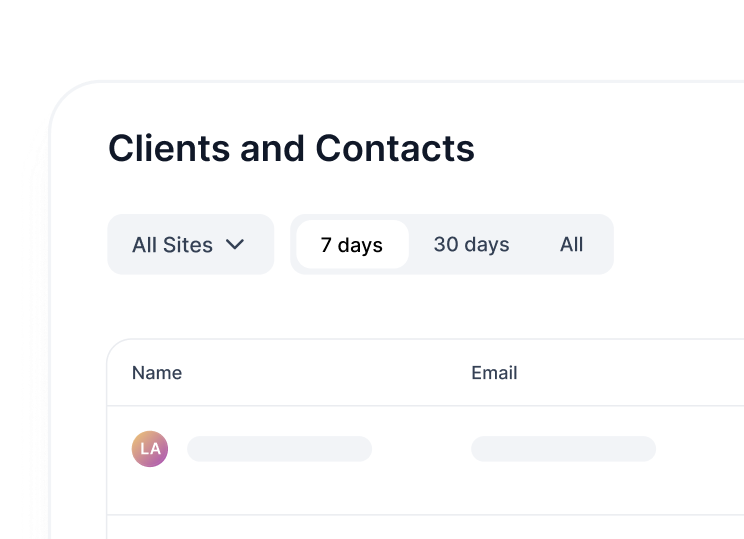Image resolution: width=744 pixels, height=539 pixels.
Task: Click the Clients and Contacts heading
Action: click(x=291, y=148)
